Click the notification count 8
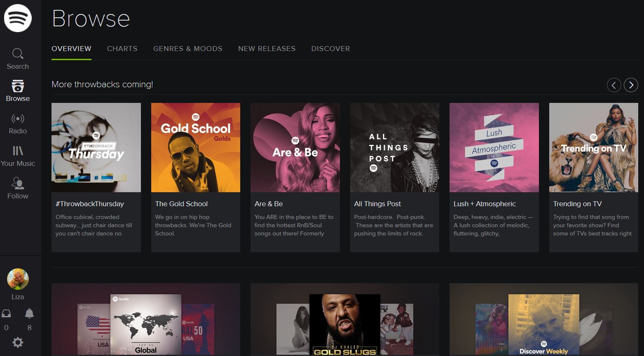644x356 pixels. tap(29, 328)
